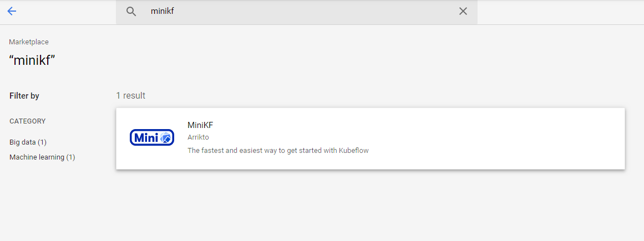Click the MiniKF description about Kubeflow
The height and width of the screenshot is (241, 644).
[x=277, y=150]
